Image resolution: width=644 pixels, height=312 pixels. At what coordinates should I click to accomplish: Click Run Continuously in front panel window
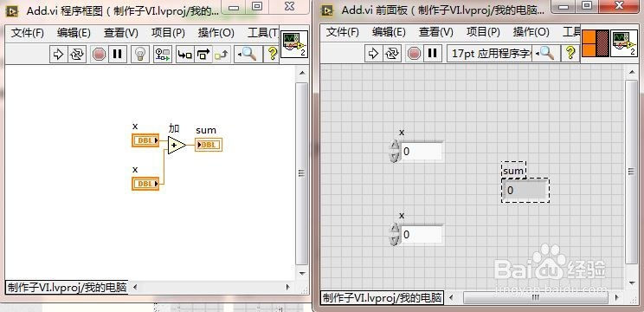392,53
